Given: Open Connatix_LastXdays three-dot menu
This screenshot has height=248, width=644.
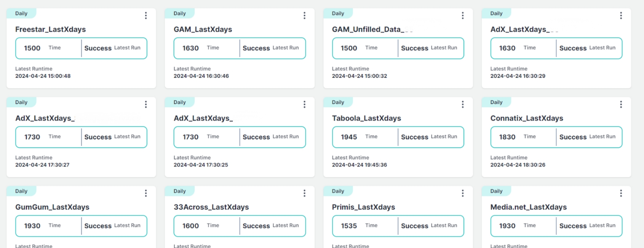Looking at the screenshot, I should (621, 105).
